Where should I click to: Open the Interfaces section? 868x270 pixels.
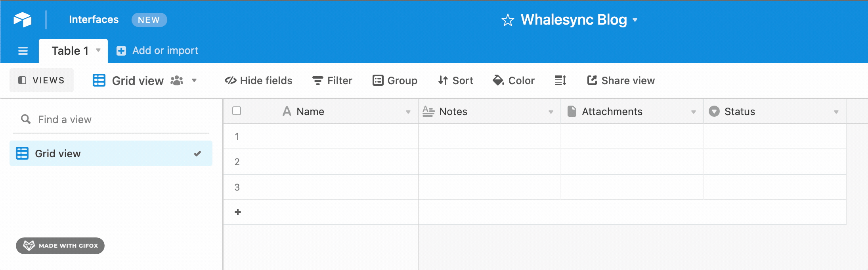coord(94,19)
